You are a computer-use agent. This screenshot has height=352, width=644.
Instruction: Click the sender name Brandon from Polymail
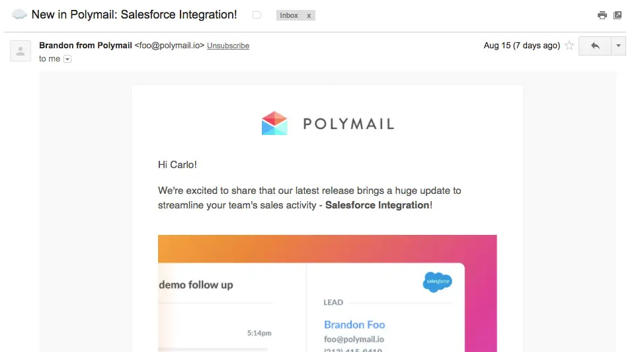tap(85, 46)
